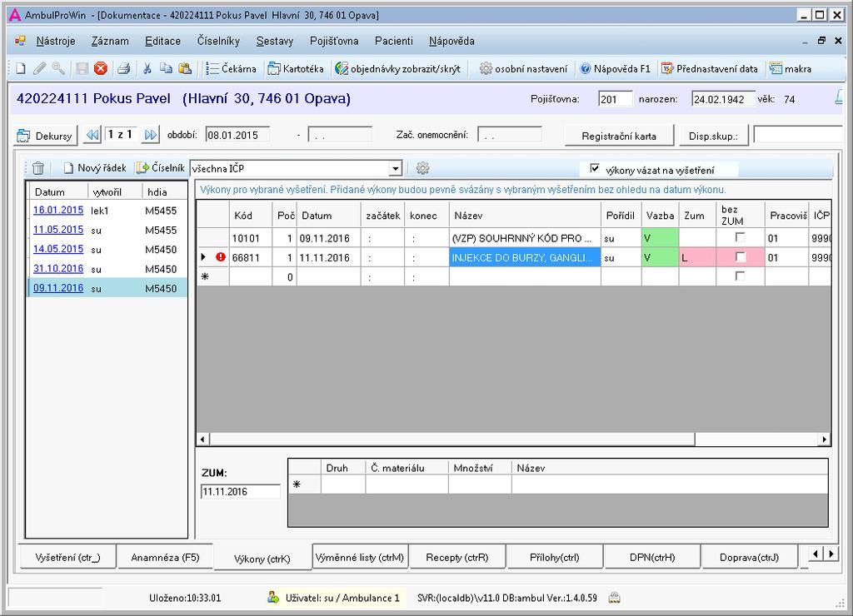This screenshot has height=616, width=853.
Task: Open examination dated 16.01.2015
Action: [x=58, y=211]
